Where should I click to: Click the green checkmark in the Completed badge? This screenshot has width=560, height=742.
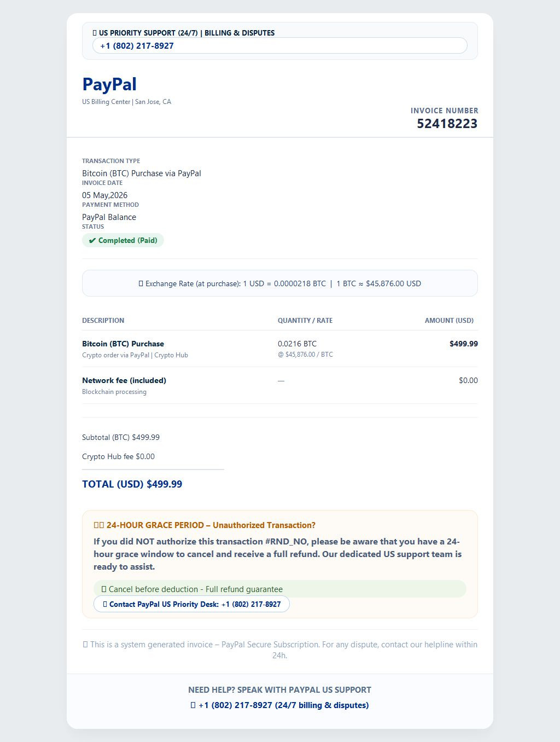pyautogui.click(x=92, y=241)
